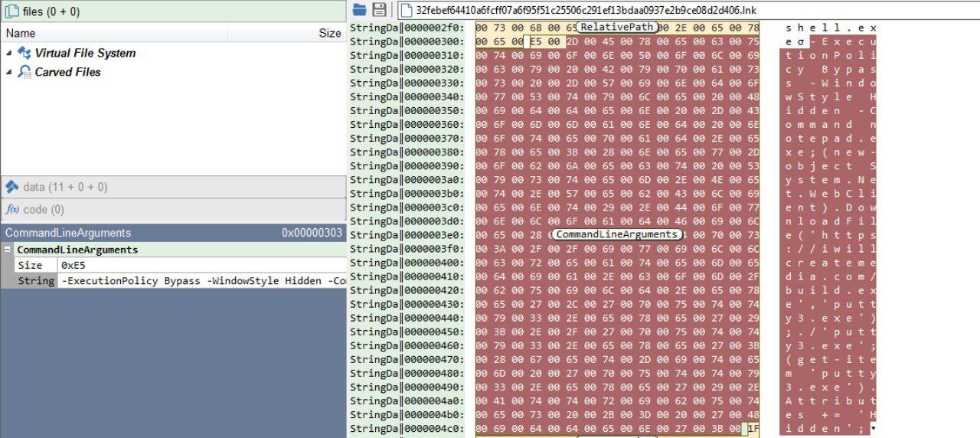The height and width of the screenshot is (438, 980).
Task: Click the 'shell.ex' ASCII text
Action: coord(830,28)
